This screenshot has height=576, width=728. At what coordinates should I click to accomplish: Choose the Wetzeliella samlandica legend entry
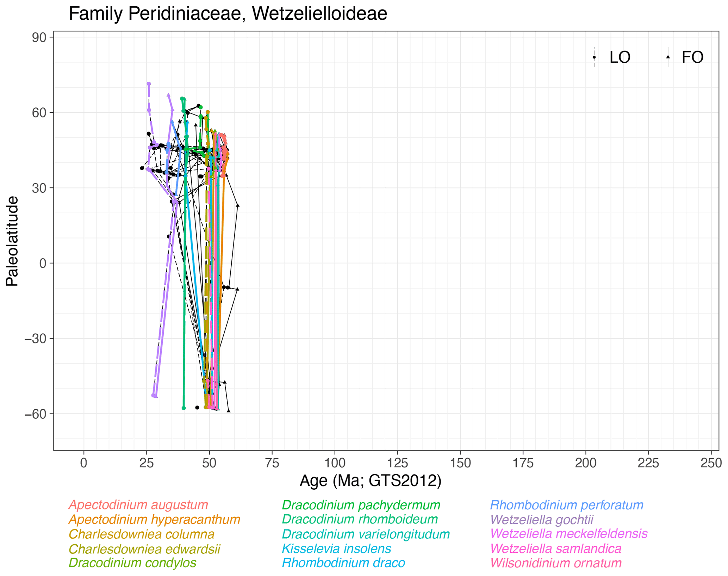(555, 549)
